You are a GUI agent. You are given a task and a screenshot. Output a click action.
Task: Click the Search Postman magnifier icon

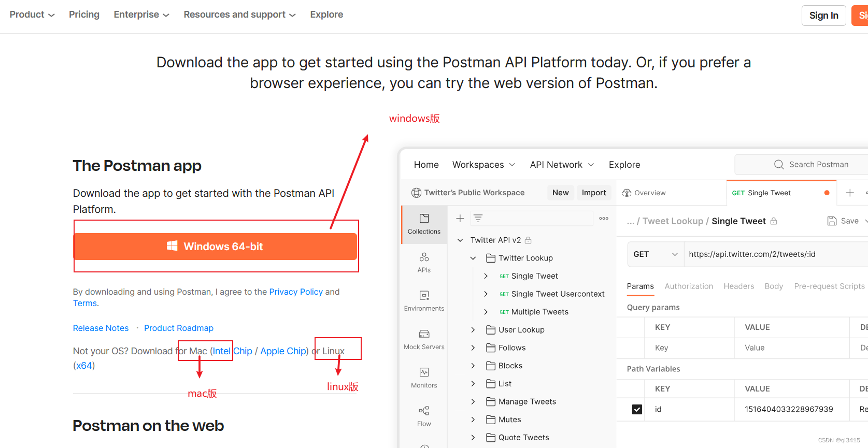779,165
